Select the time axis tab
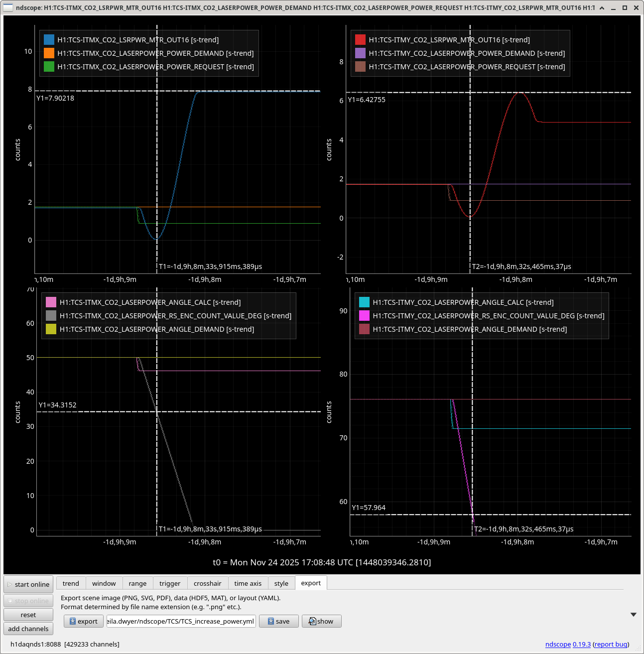Viewport: 644px width, 654px height. point(248,583)
